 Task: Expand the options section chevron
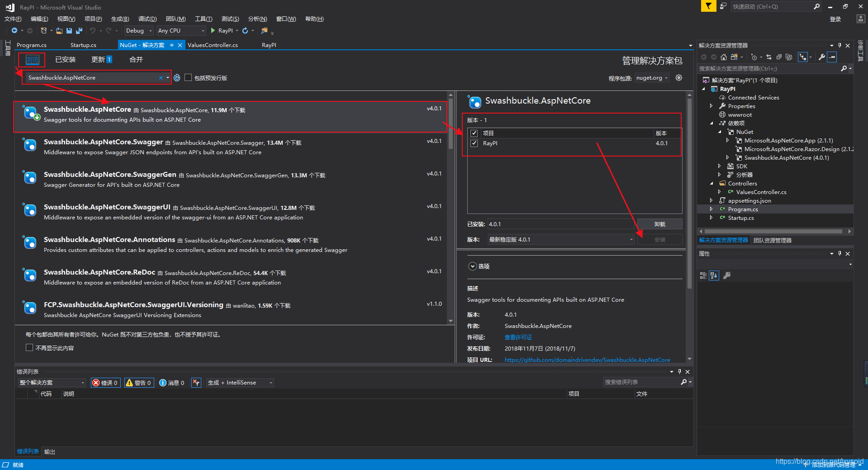[x=472, y=266]
